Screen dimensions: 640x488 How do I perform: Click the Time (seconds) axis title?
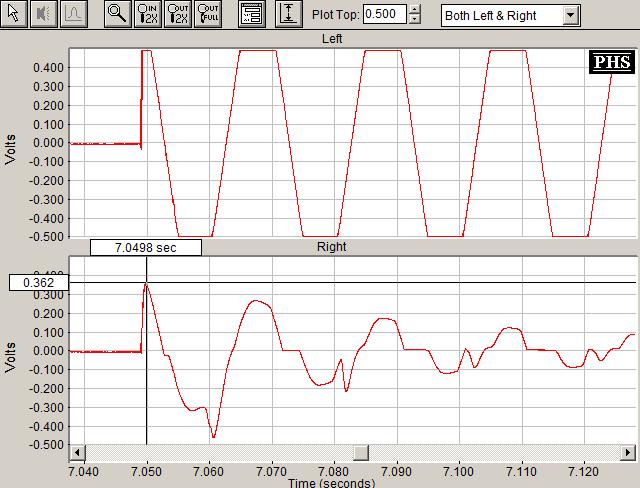pos(331,483)
